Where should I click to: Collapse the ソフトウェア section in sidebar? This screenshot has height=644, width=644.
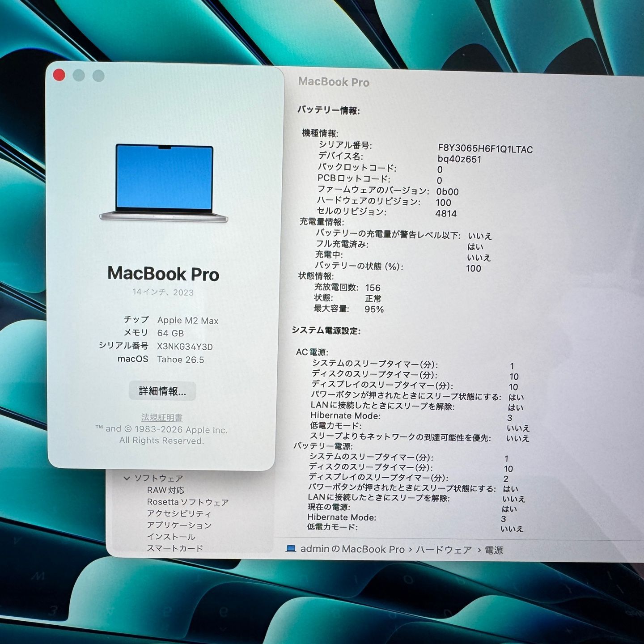click(x=127, y=478)
